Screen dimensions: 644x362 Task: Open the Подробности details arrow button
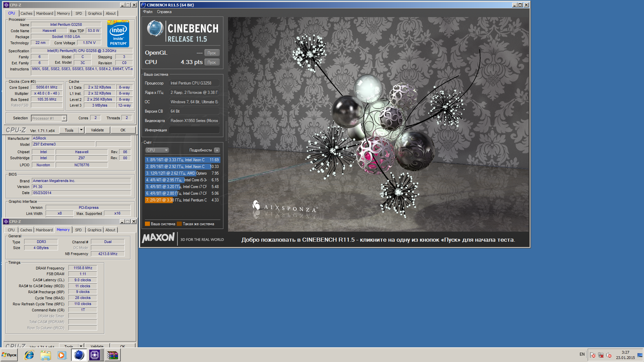pyautogui.click(x=217, y=150)
